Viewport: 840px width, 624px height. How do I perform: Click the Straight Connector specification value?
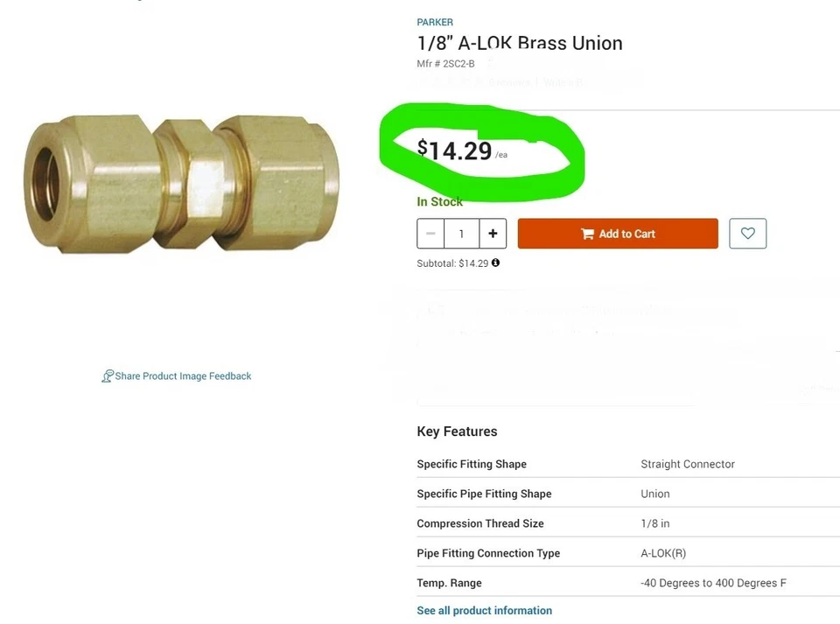point(688,464)
